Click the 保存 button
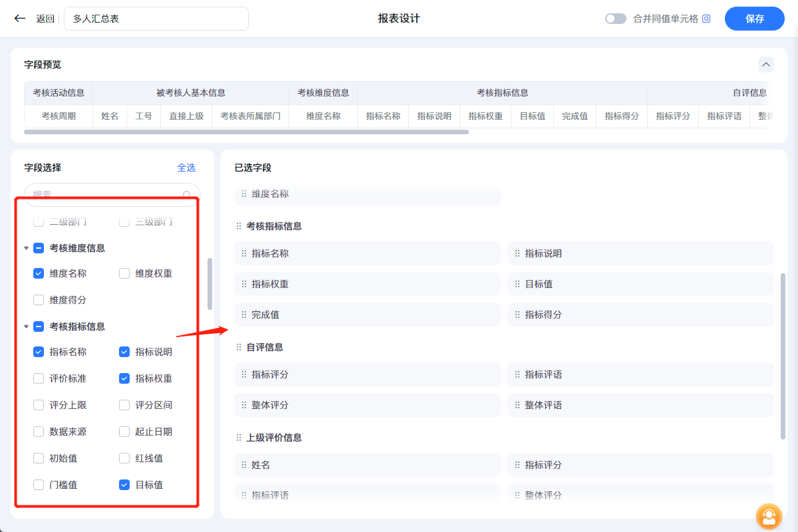This screenshot has height=532, width=798. pyautogui.click(x=754, y=19)
